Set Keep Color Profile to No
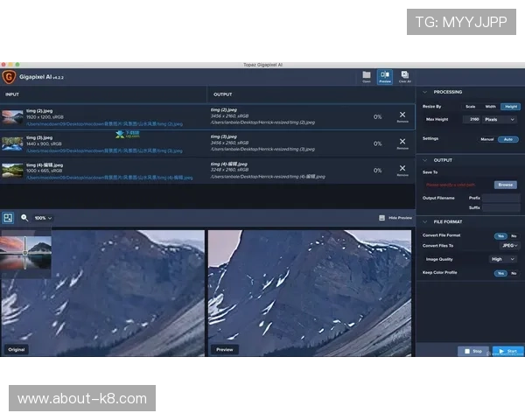Viewport: 525px width, 420px height. pos(514,273)
